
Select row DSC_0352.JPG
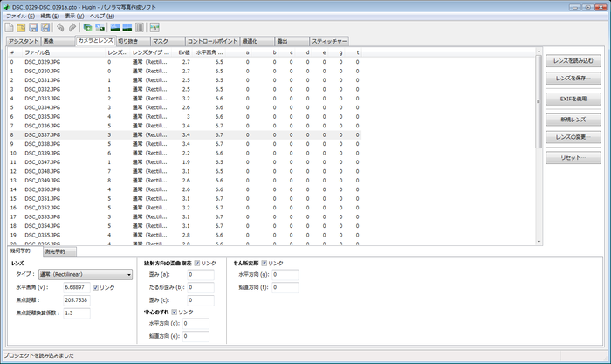pyautogui.click(x=185, y=208)
